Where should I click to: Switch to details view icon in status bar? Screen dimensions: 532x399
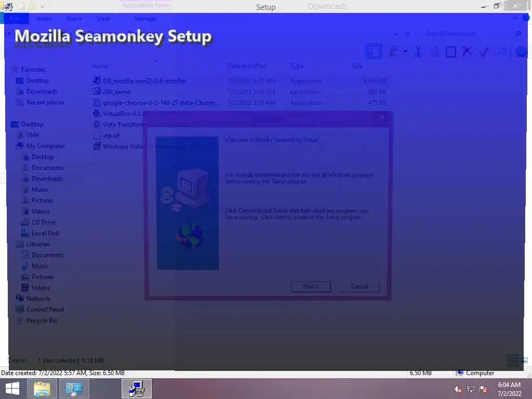tap(513, 361)
